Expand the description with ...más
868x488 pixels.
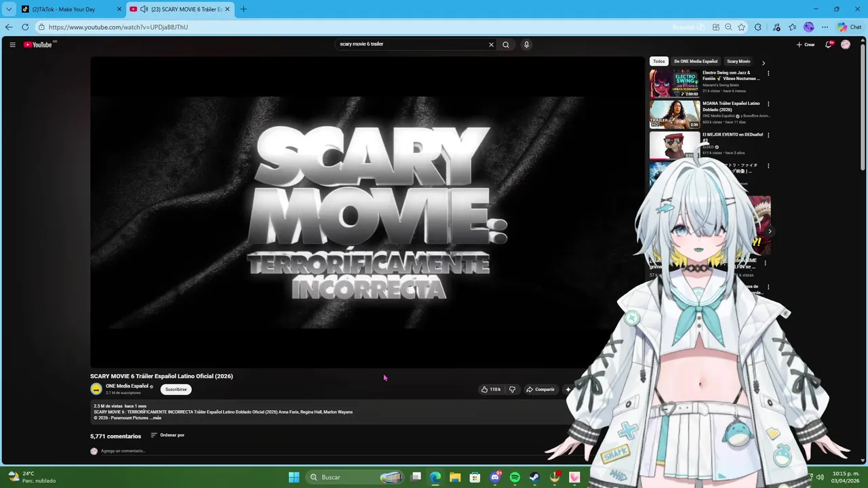click(155, 418)
